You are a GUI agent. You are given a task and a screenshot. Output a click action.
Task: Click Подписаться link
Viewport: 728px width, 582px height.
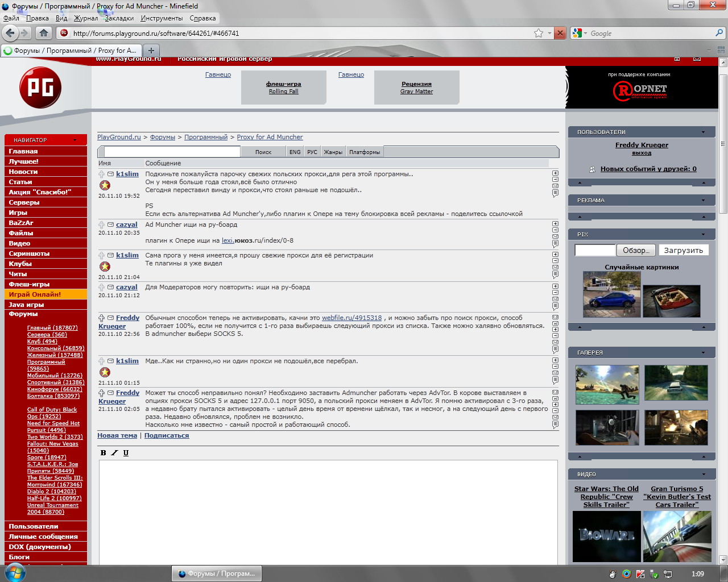coord(167,435)
